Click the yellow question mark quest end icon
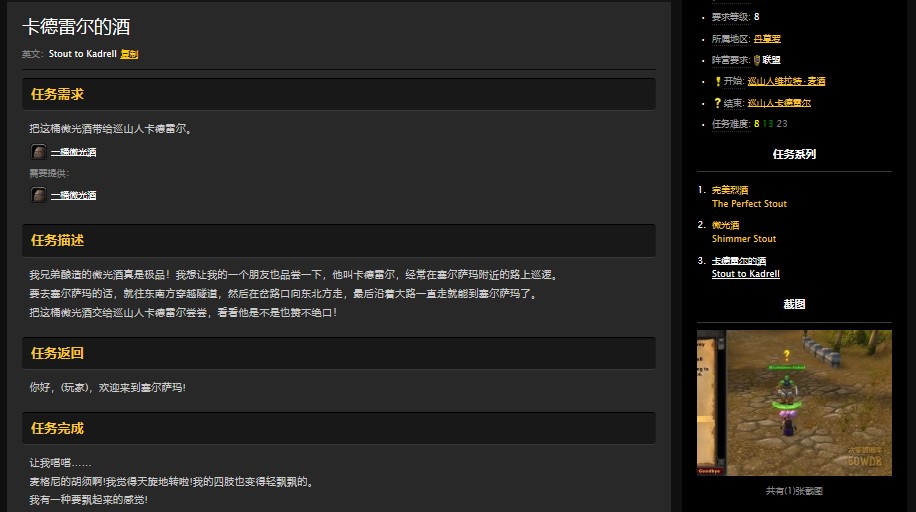The height and width of the screenshot is (512, 916). (717, 103)
